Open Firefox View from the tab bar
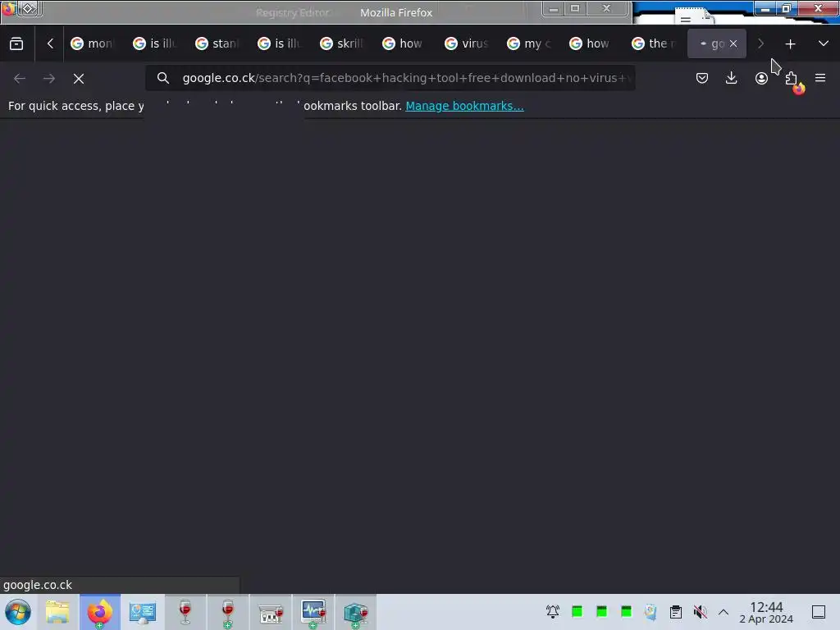The height and width of the screenshot is (630, 840). click(16, 44)
